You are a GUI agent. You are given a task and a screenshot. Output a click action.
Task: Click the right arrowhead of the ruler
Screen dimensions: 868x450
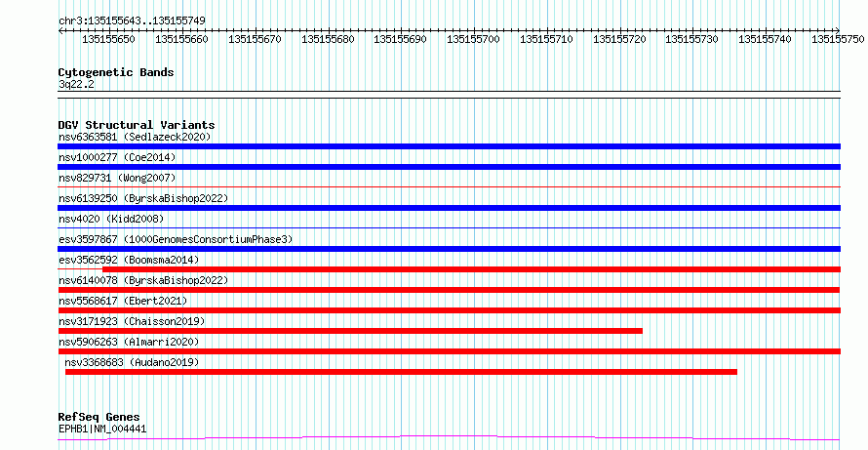click(x=838, y=30)
